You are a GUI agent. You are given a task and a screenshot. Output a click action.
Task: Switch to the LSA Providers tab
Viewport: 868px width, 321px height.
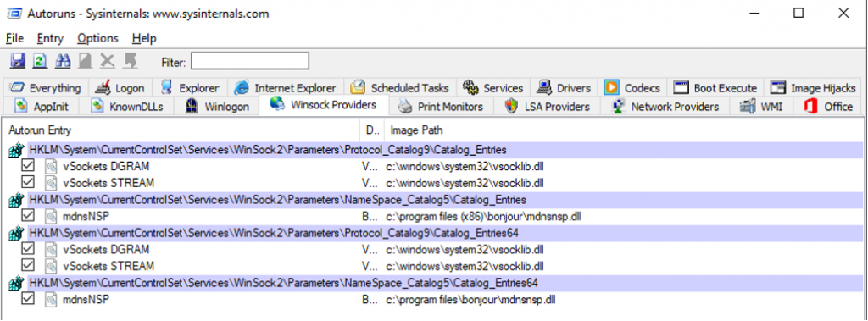547,106
